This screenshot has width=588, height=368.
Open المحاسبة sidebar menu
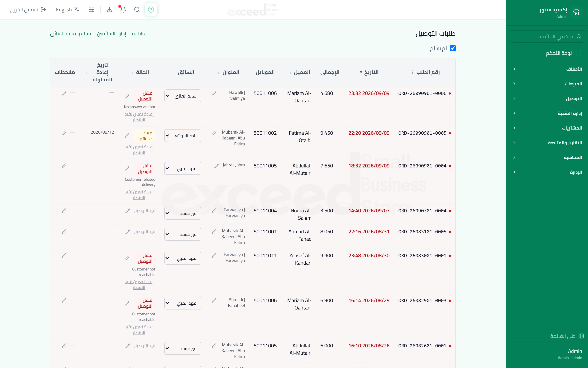pos(547,158)
